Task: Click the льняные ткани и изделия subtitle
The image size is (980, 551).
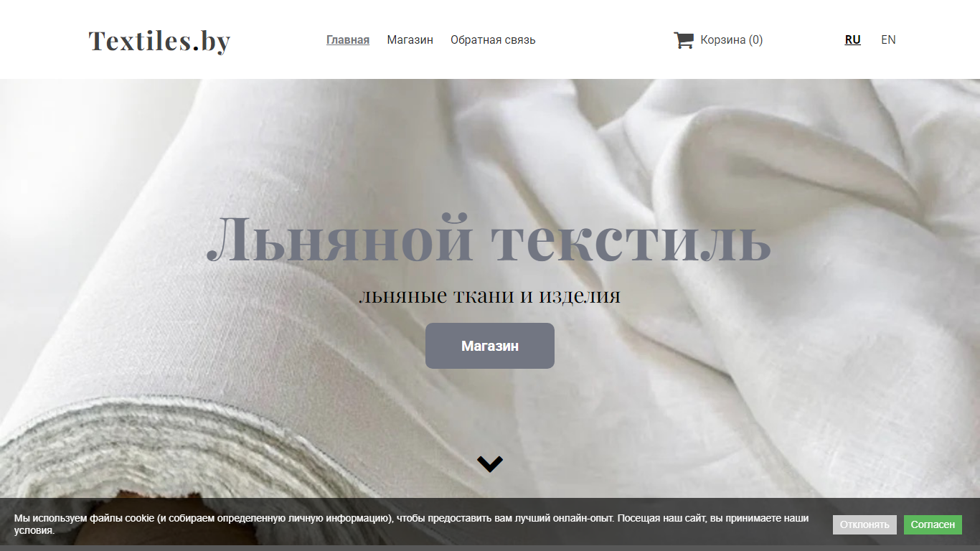Action: pyautogui.click(x=490, y=296)
